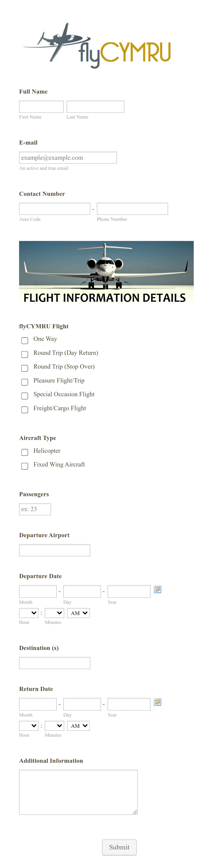Check the Fixed Wing Aircraft option
213x868 pixels.
point(25,466)
